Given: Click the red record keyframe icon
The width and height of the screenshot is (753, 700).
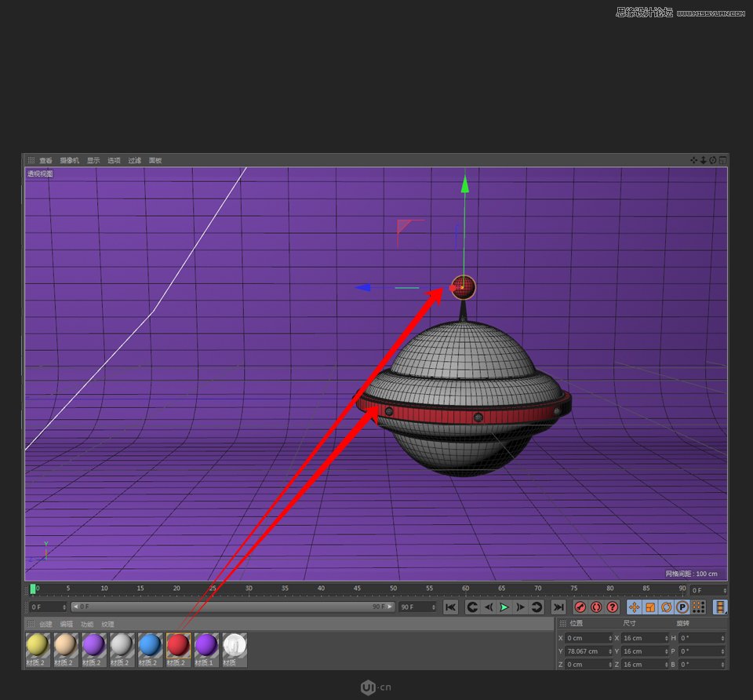Looking at the screenshot, I should click(x=580, y=607).
